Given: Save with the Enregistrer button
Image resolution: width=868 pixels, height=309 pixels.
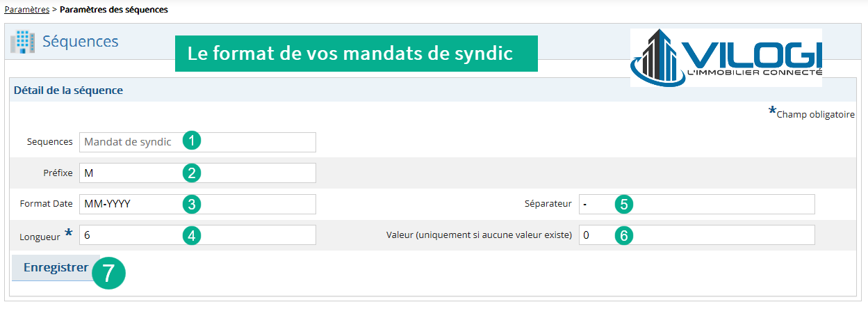Looking at the screenshot, I should (56, 268).
